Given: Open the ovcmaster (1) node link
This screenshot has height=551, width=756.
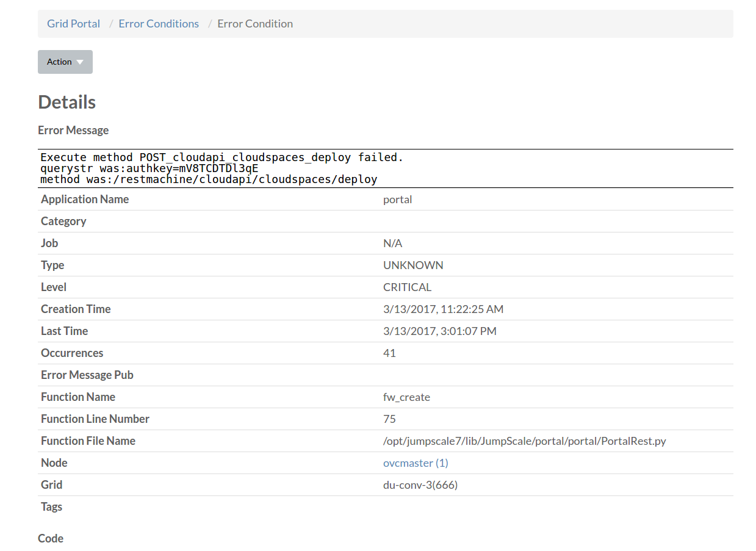Looking at the screenshot, I should click(416, 463).
